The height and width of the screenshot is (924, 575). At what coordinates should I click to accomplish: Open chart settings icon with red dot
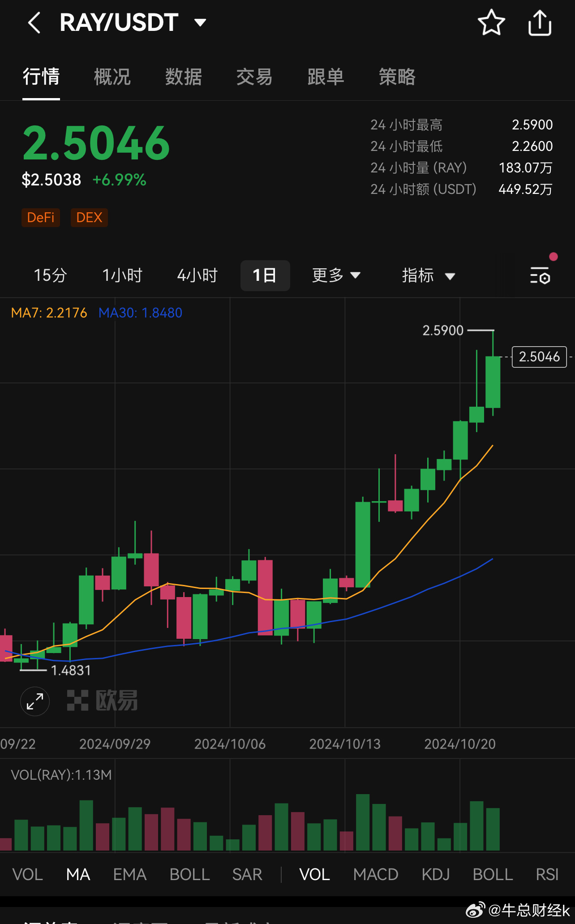coord(540,275)
